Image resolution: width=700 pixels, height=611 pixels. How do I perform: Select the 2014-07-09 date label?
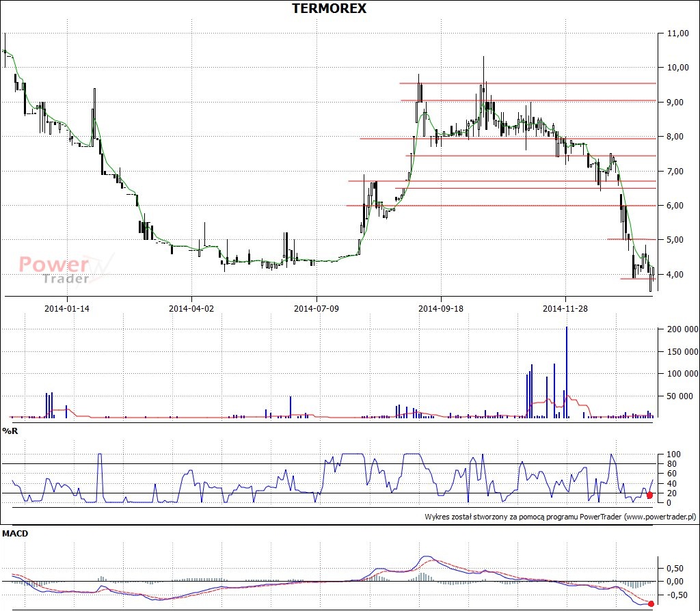point(317,308)
